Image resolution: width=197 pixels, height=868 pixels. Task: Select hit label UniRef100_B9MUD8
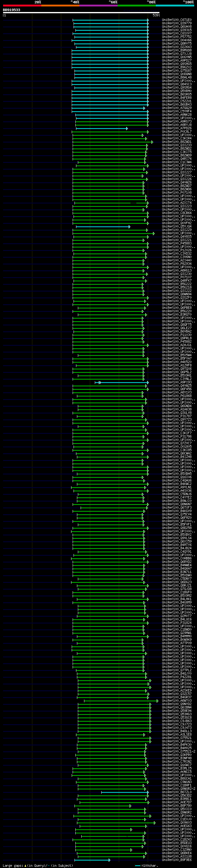[x=177, y=50]
